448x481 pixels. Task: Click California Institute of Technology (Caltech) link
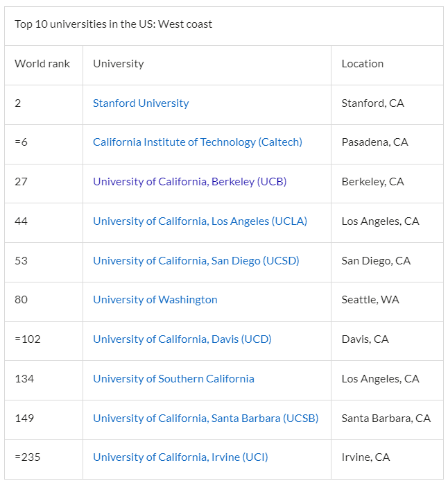[198, 142]
